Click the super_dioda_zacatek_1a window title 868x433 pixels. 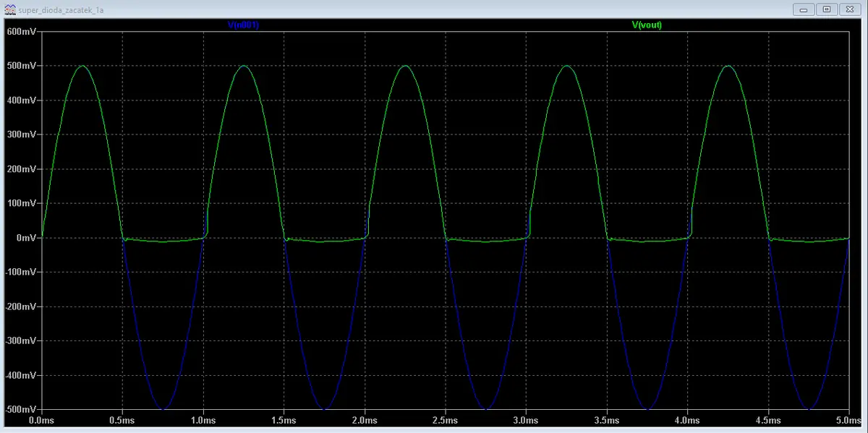59,10
